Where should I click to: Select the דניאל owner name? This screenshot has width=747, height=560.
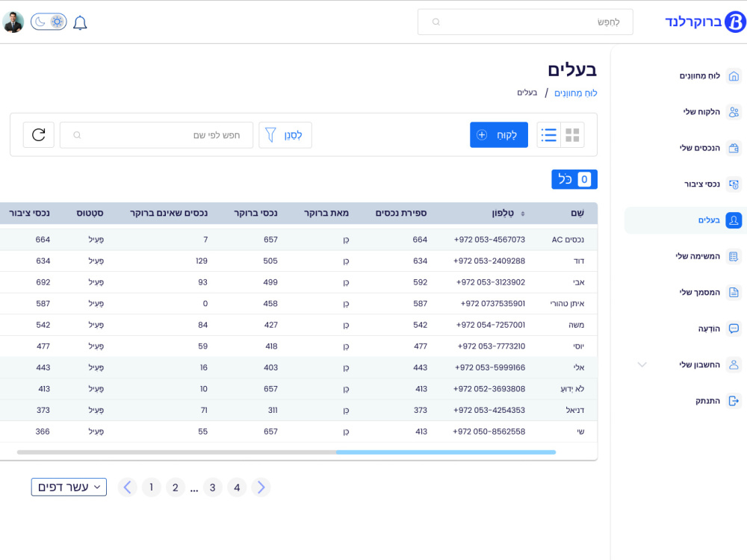(x=575, y=410)
